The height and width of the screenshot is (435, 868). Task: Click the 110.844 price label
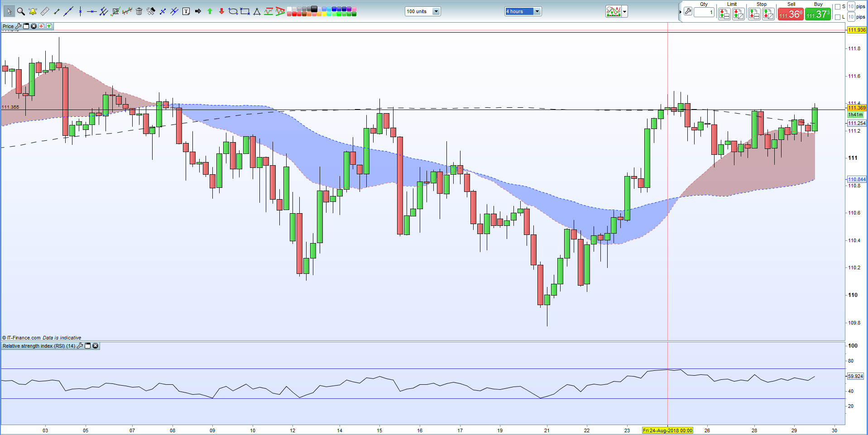point(857,179)
